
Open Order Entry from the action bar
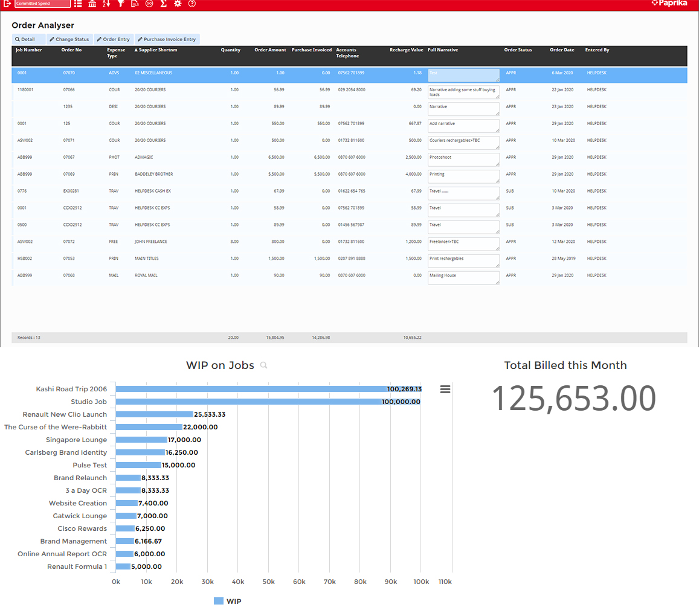113,39
